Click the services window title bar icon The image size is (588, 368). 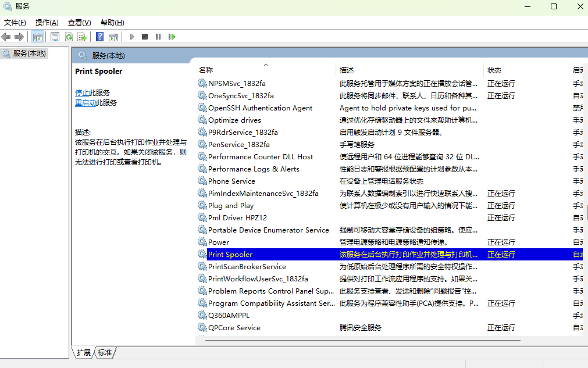7,6
